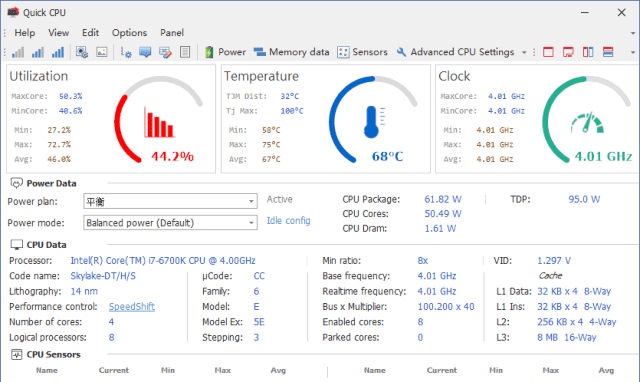Minimize the Quick CPU window
640x382 pixels.
point(585,13)
